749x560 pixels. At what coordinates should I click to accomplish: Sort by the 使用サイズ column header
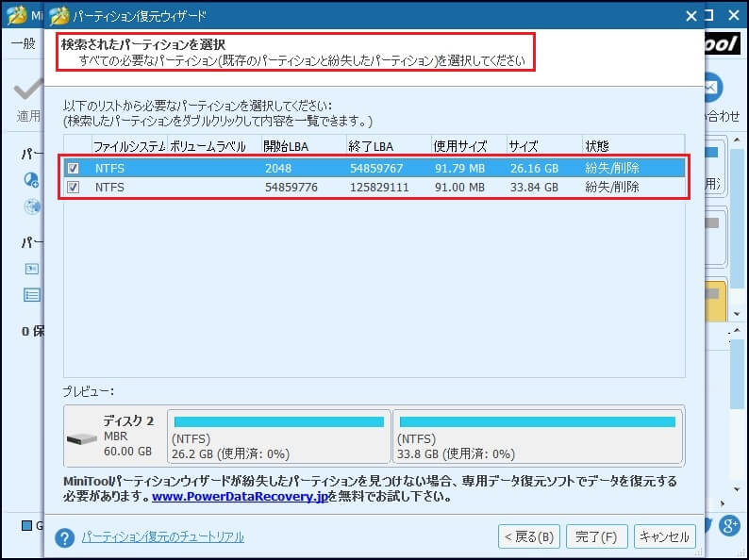point(469,146)
